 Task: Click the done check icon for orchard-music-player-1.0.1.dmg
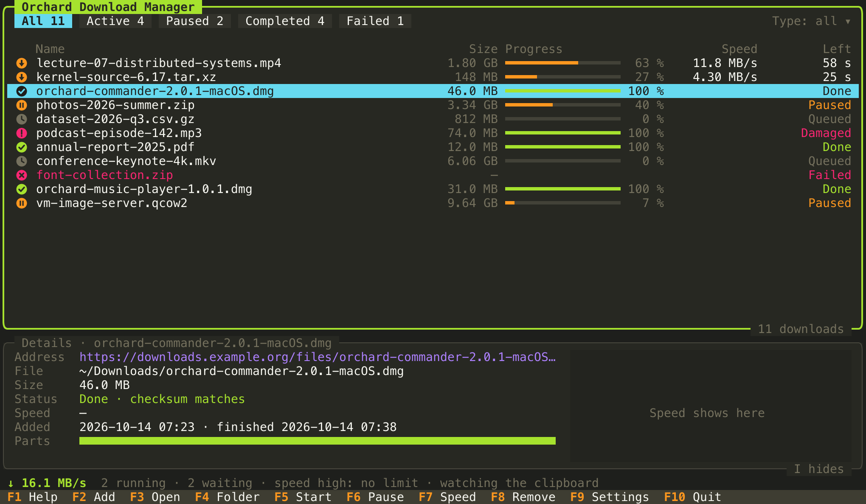tap(22, 189)
